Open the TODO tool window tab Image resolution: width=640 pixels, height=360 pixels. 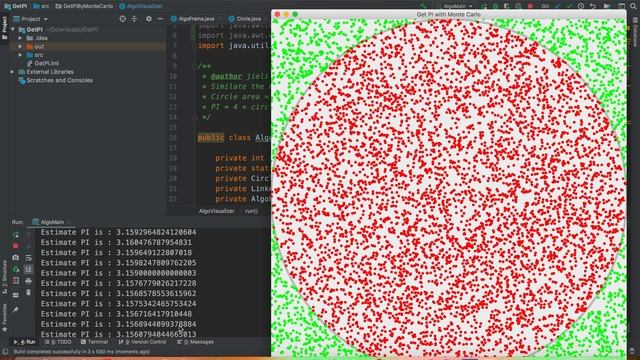click(58, 342)
